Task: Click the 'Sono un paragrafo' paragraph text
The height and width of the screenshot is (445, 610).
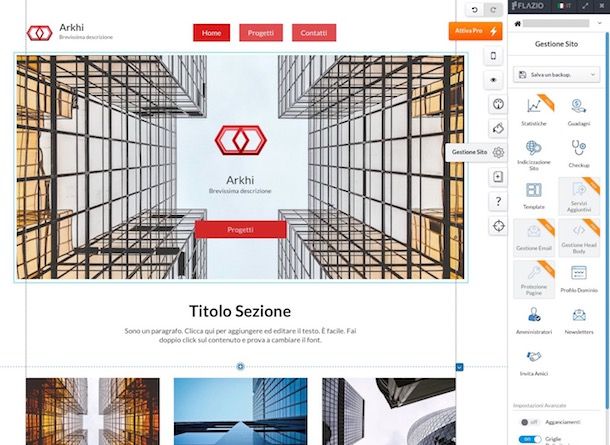Action: [240, 335]
